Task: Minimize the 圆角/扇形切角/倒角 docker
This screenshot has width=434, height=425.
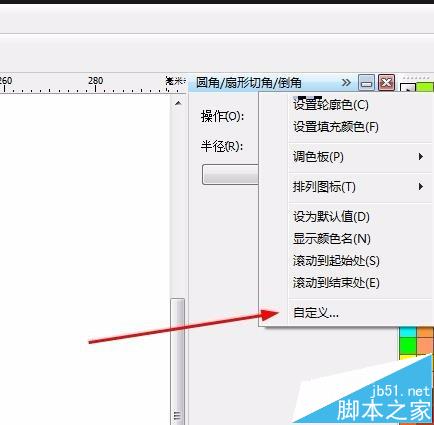Action: tap(366, 82)
